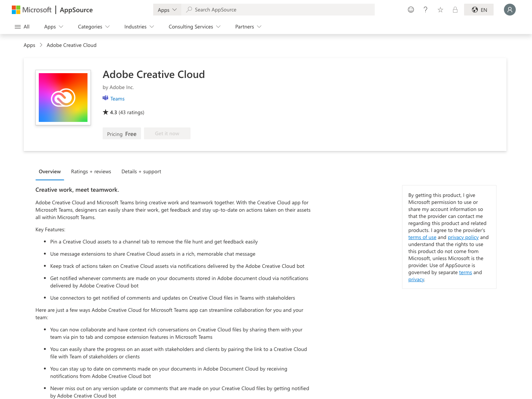Click the help question mark icon
The width and height of the screenshot is (532, 399).
[x=425, y=10]
